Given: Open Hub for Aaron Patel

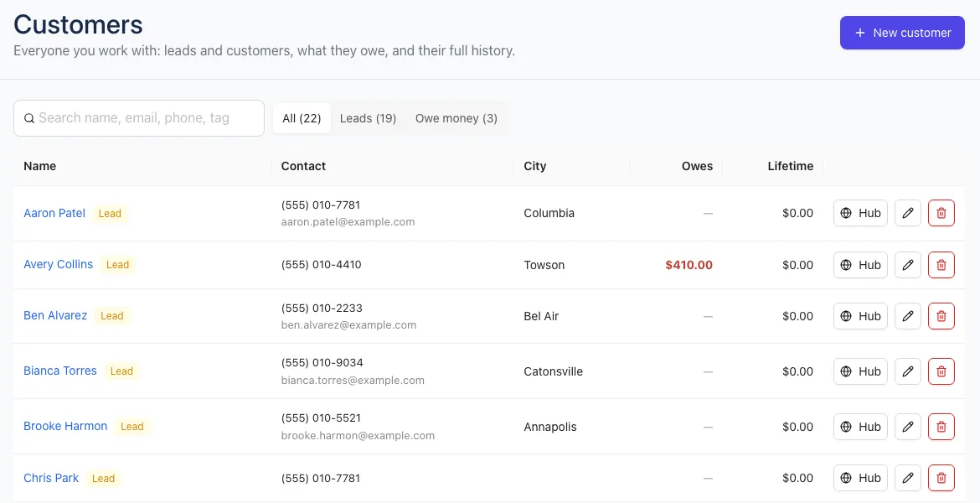Looking at the screenshot, I should 860,213.
